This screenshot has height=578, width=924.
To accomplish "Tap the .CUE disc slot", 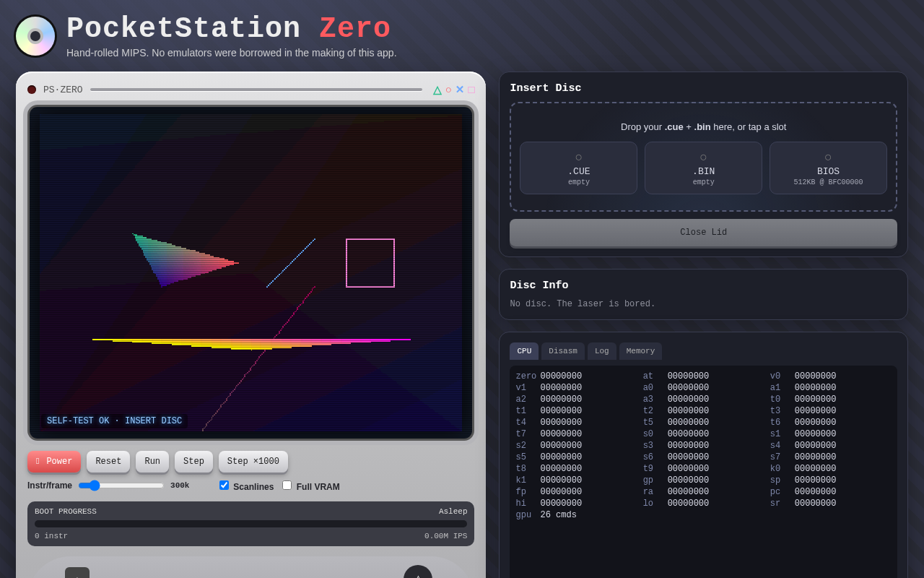I will click(x=579, y=168).
